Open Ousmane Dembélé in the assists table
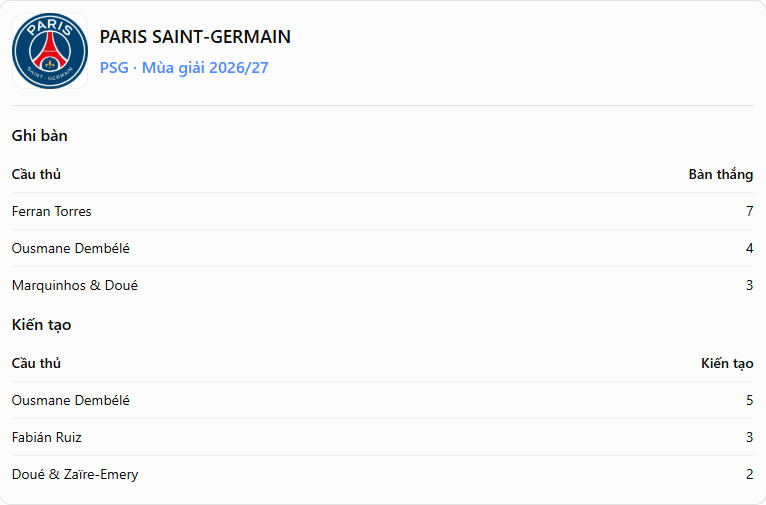This screenshot has width=766, height=505. (70, 400)
